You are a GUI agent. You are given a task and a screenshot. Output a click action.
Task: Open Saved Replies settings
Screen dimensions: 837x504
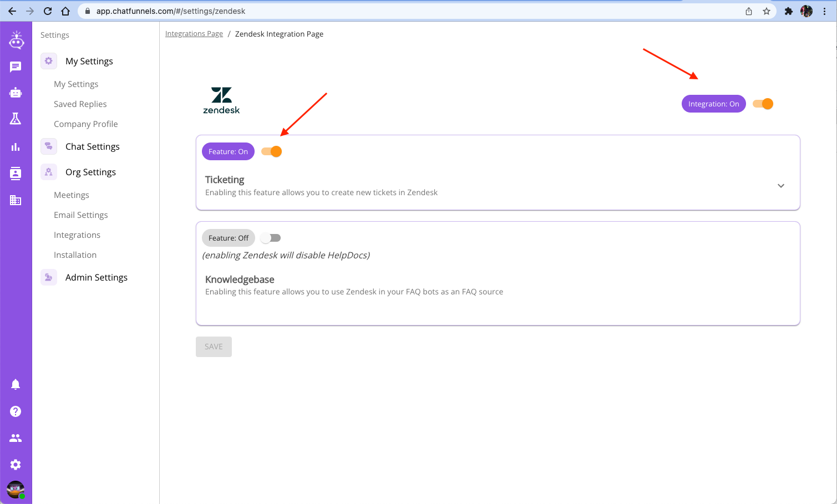point(80,104)
